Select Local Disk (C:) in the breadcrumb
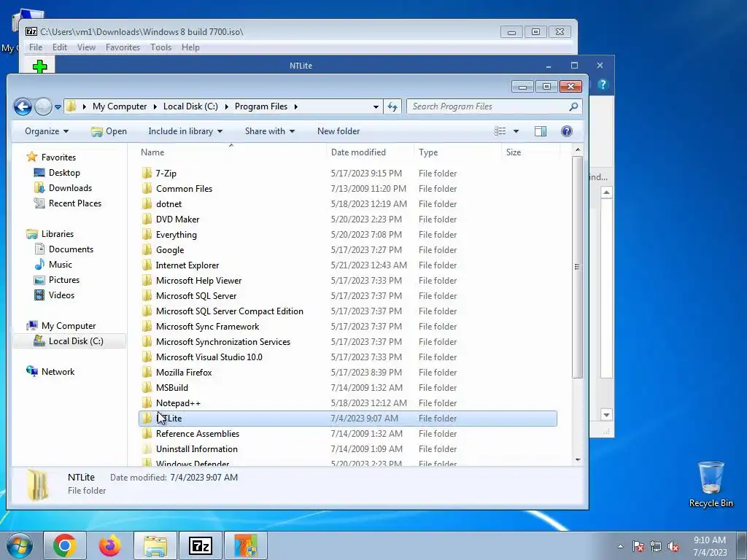 tap(190, 106)
